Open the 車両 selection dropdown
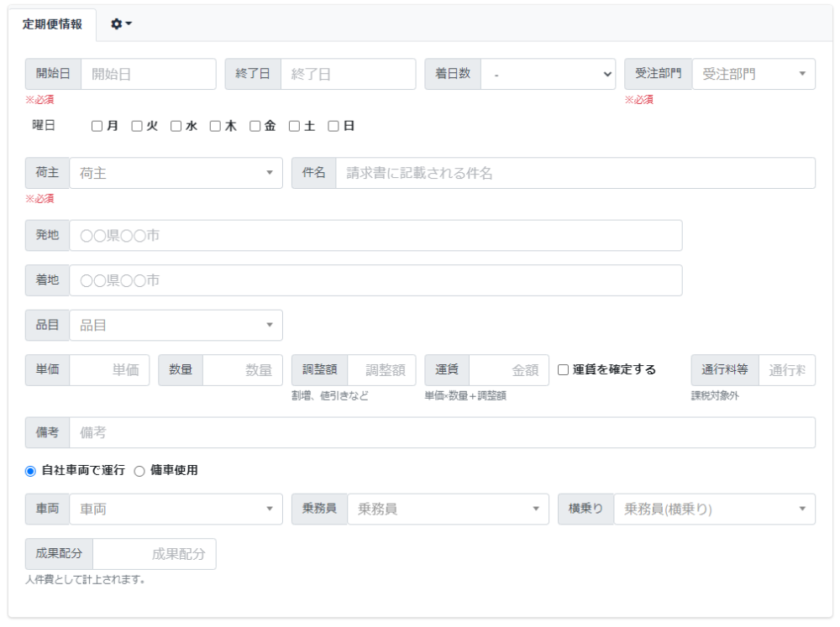 tap(176, 509)
